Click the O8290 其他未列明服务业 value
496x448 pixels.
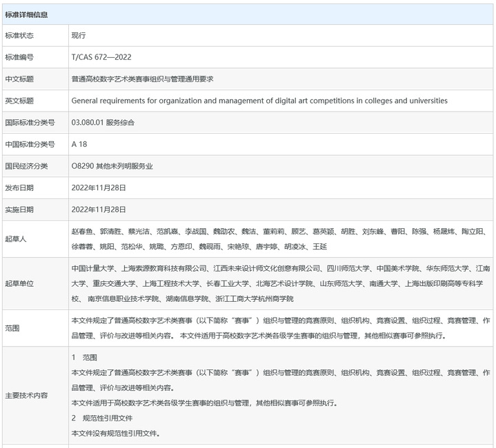point(112,166)
